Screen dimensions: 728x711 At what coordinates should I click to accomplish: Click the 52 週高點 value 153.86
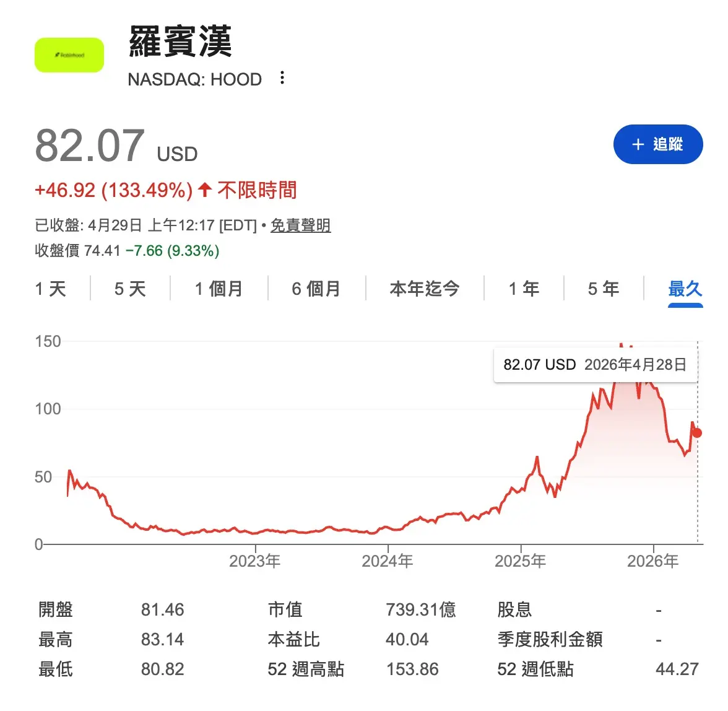414,669
